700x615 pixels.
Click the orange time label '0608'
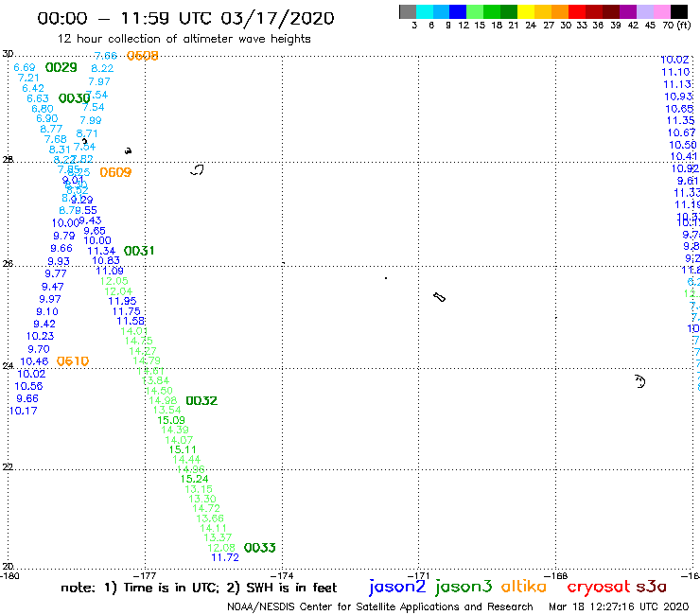(x=143, y=56)
